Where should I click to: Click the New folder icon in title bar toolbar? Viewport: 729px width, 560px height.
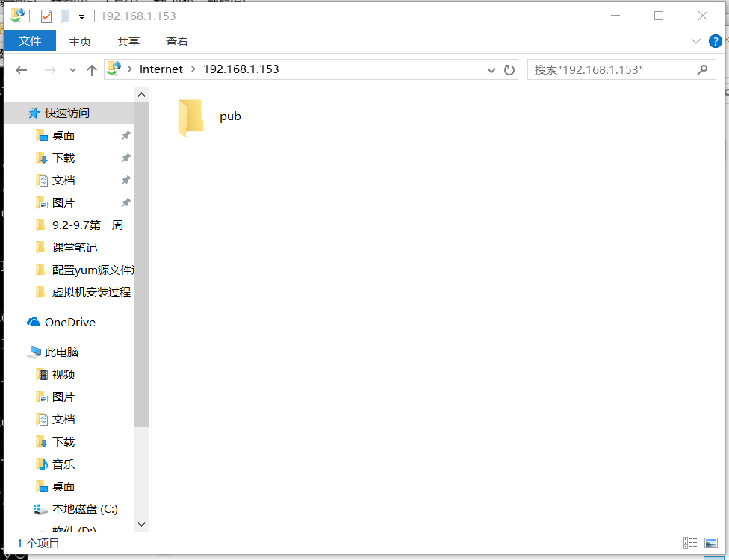pyautogui.click(x=65, y=16)
